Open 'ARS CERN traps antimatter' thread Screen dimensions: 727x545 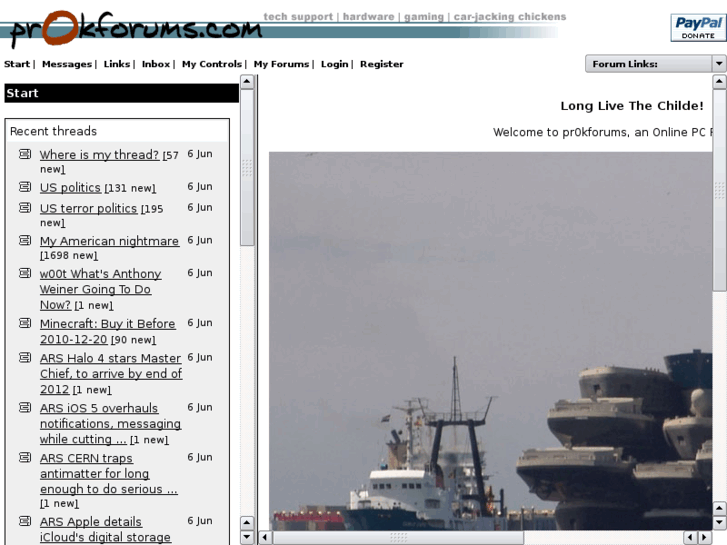point(108,474)
